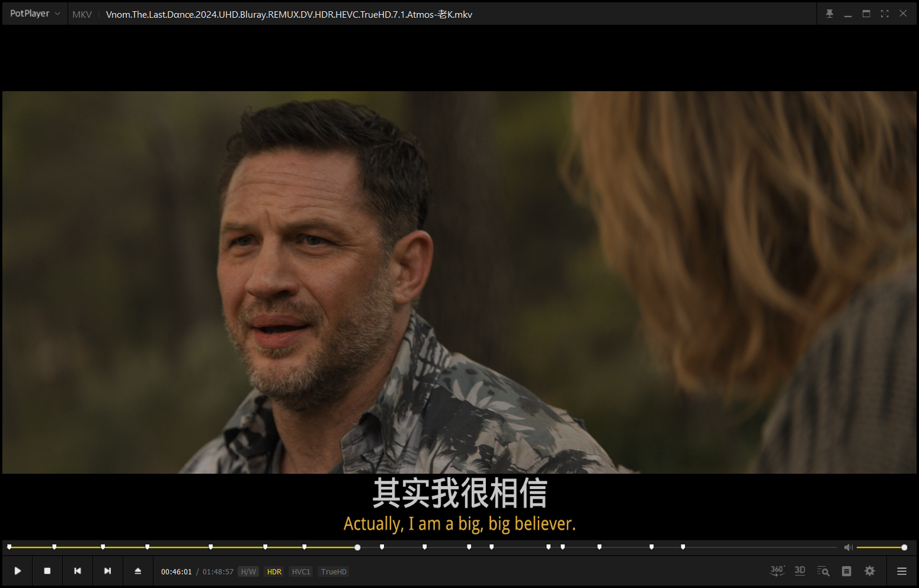This screenshot has width=919, height=588.
Task: Stop the video playback
Action: click(47, 571)
